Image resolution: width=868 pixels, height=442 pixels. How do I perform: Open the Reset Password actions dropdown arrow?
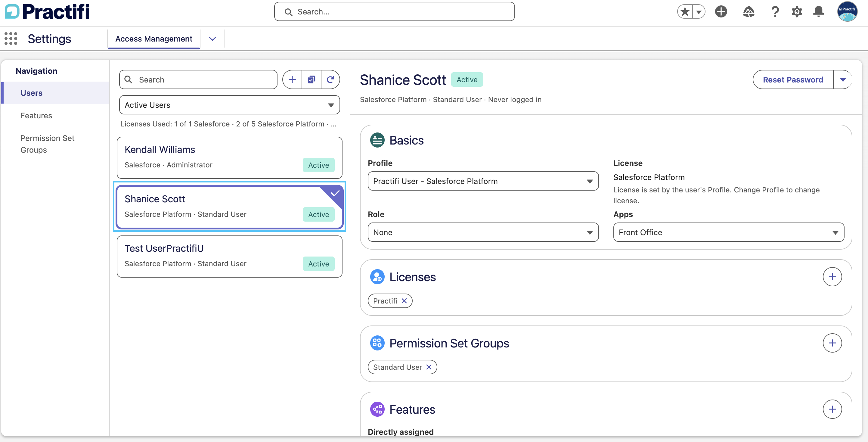843,79
